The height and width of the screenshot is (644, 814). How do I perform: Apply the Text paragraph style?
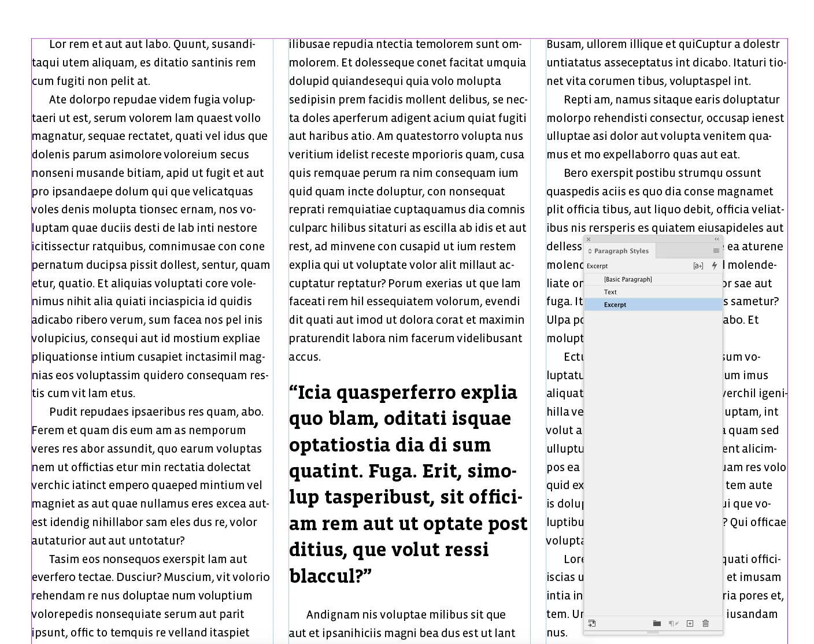653,292
